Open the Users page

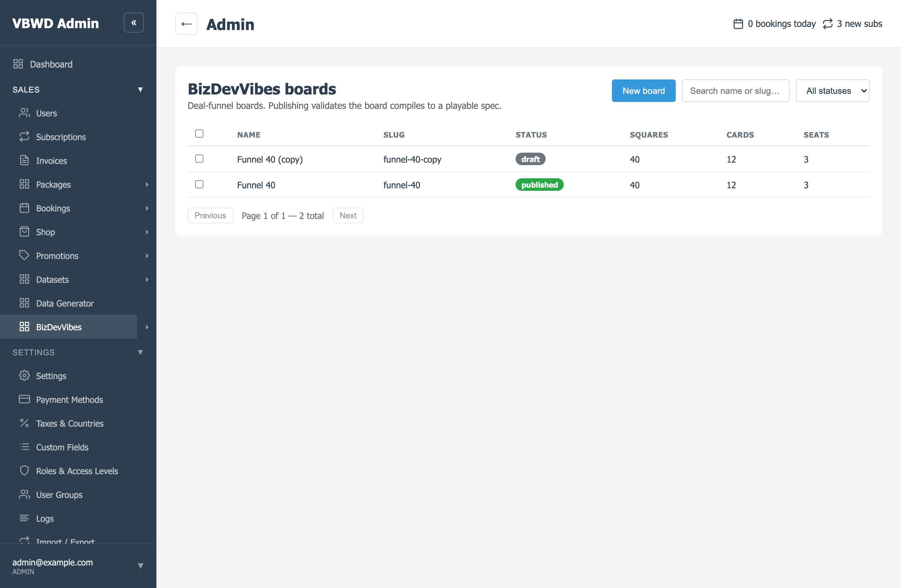tap(47, 113)
